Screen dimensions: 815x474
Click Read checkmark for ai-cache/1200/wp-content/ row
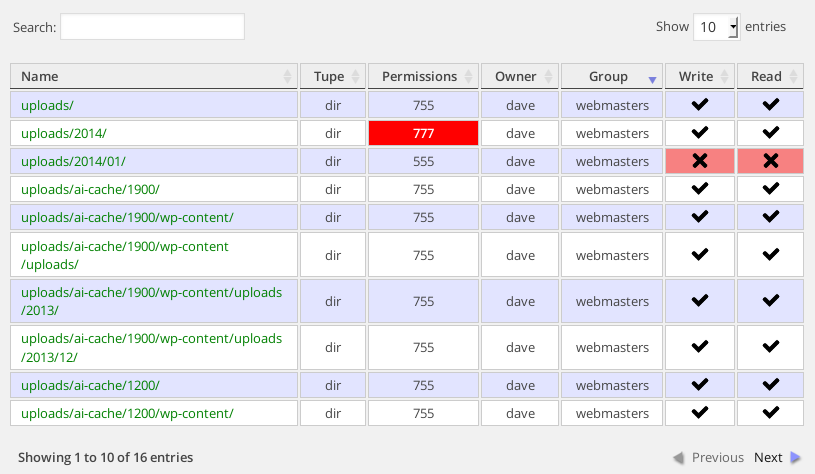coord(770,413)
